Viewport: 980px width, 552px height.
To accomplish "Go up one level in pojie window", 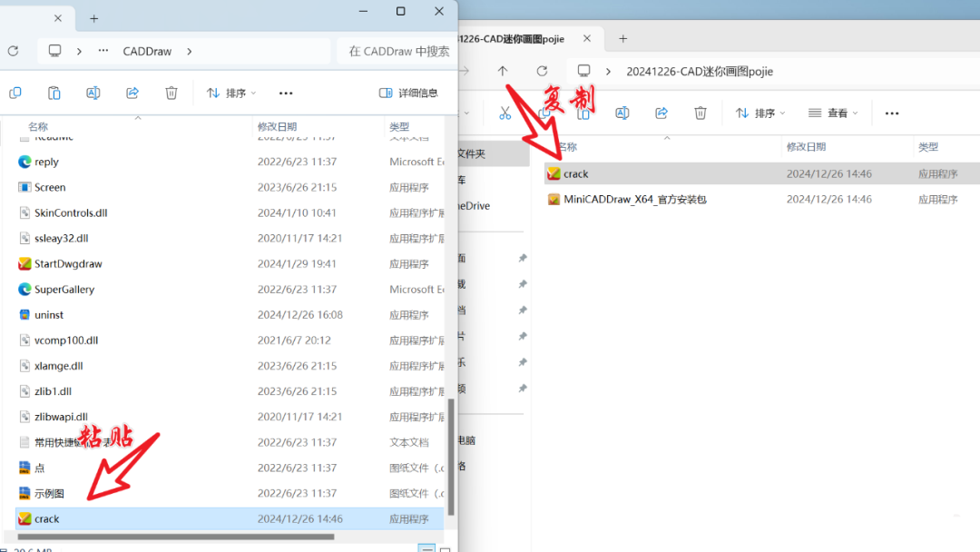I will (503, 71).
